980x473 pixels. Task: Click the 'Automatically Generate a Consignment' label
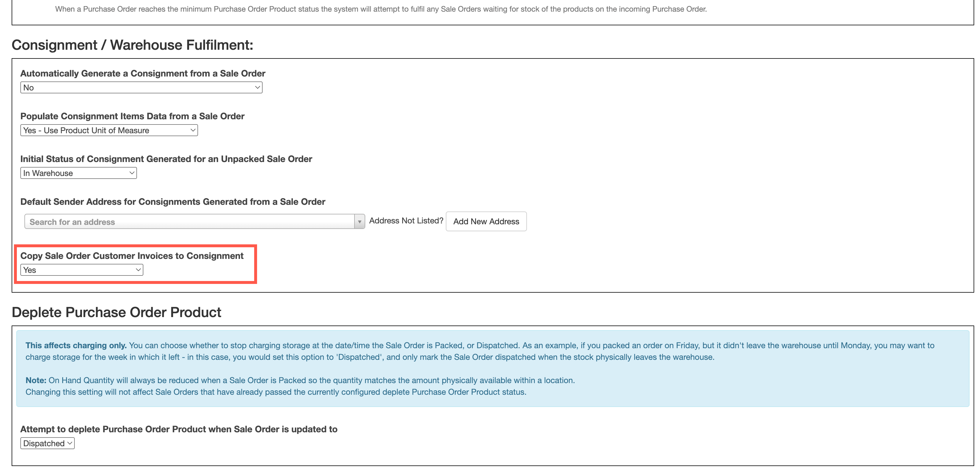tap(143, 73)
